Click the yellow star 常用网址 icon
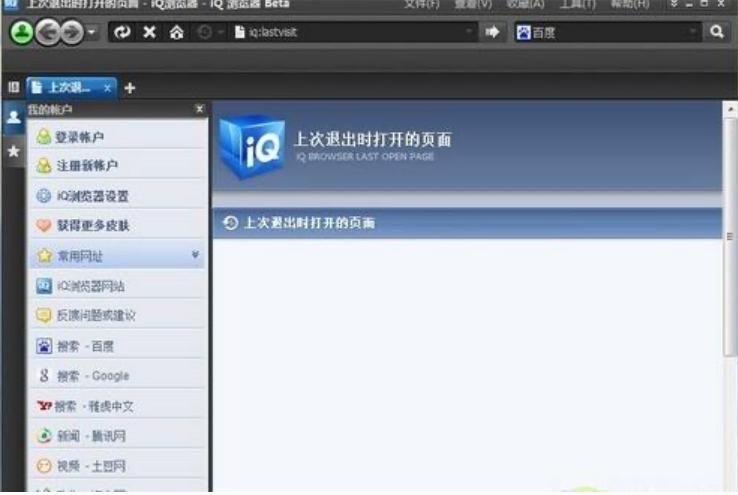 coord(44,255)
